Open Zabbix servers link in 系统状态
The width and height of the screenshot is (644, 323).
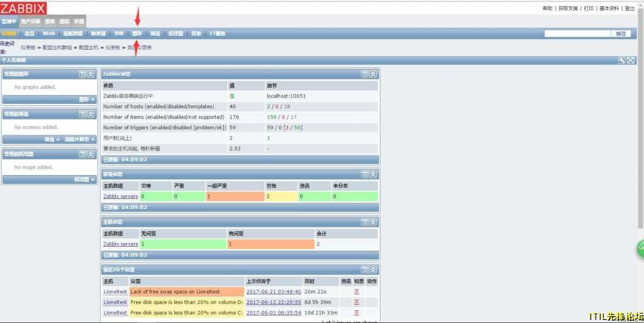pos(121,196)
